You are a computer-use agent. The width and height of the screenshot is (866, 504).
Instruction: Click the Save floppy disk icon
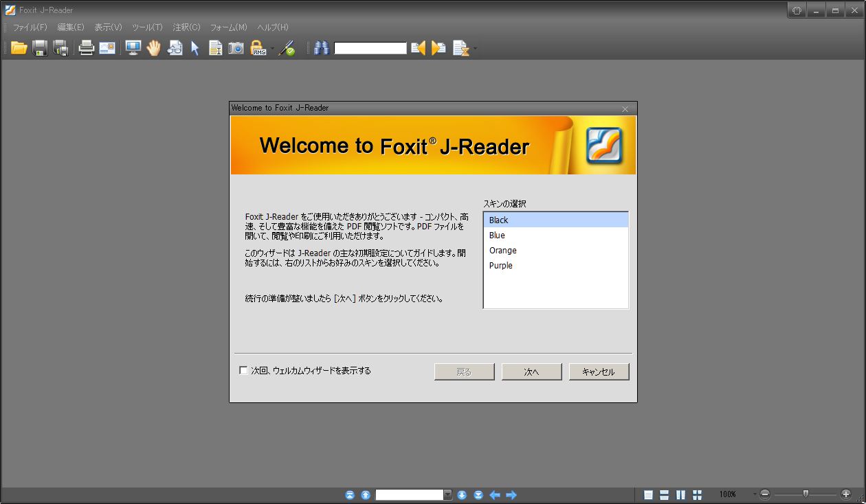tap(41, 48)
